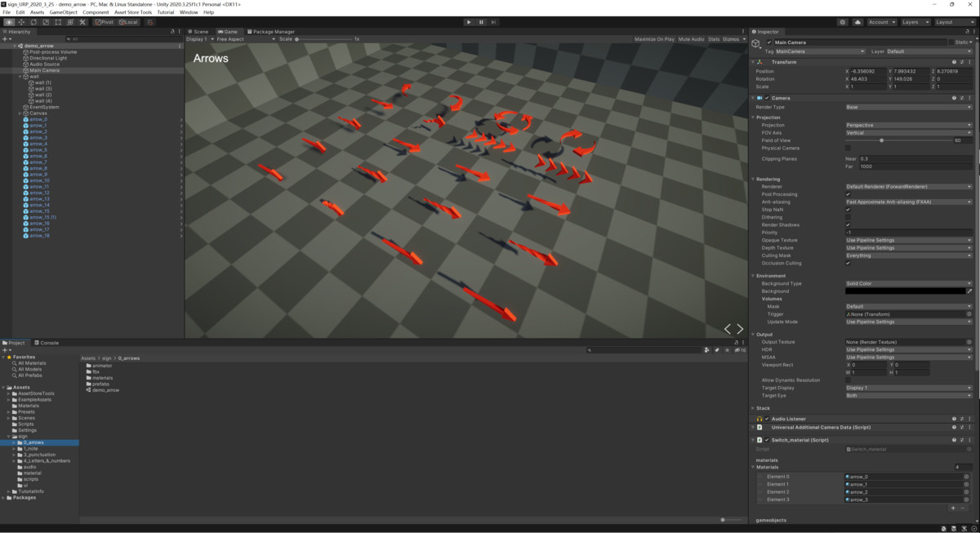Enable Dithering checkbox
Viewport: 980px width, 533px height.
[848, 217]
